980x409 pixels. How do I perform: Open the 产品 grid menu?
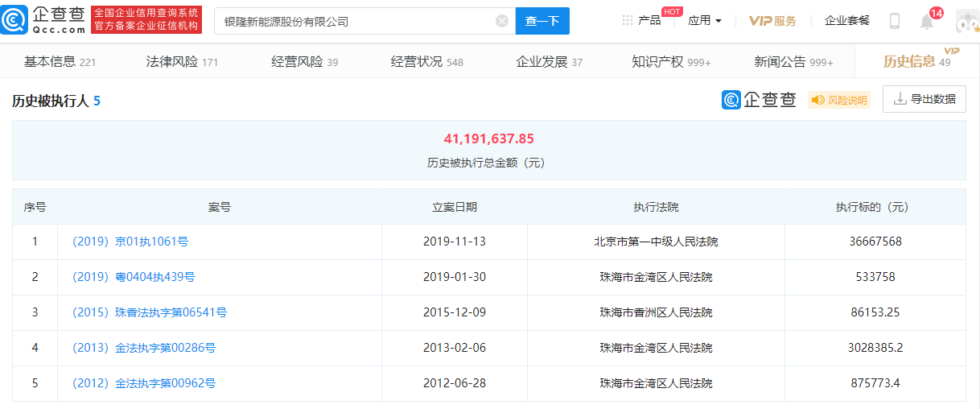(x=641, y=20)
